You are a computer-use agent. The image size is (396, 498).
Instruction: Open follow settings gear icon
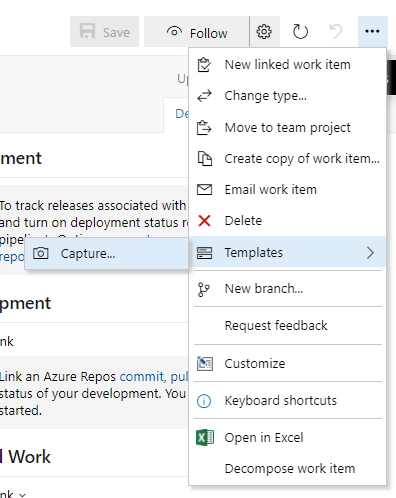coord(264,32)
